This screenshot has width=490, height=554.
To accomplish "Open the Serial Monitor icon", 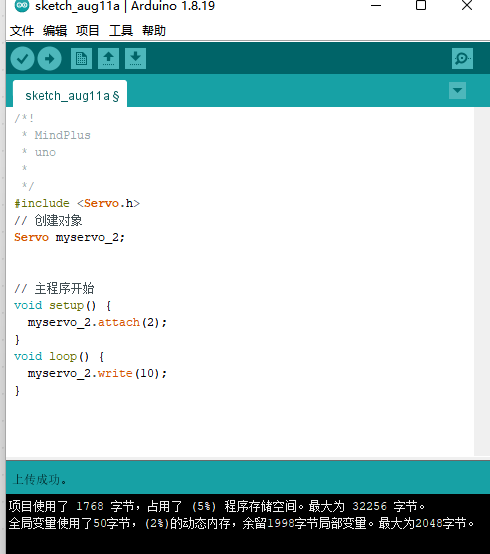I will pos(462,59).
